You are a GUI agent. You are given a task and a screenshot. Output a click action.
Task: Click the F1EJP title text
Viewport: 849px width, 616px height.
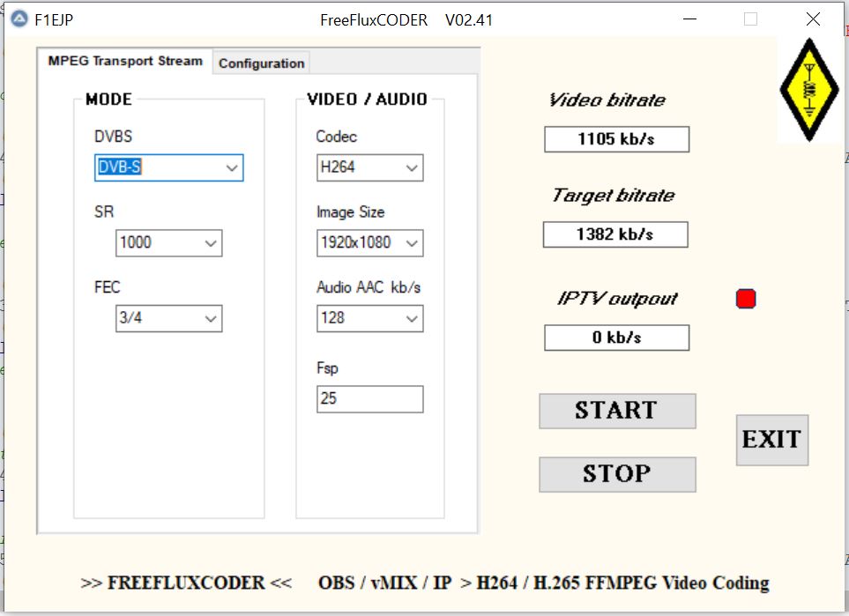[54, 20]
